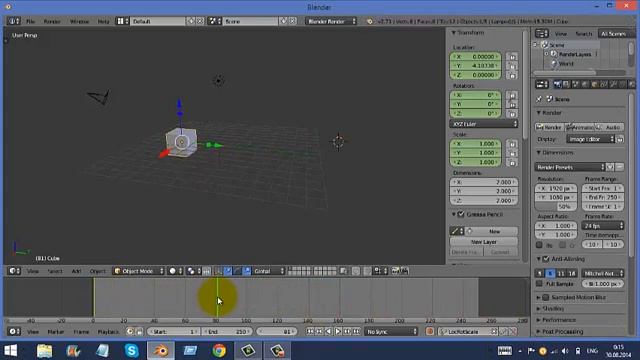Image resolution: width=640 pixels, height=360 pixels.
Task: Click the Render button
Action: [549, 127]
